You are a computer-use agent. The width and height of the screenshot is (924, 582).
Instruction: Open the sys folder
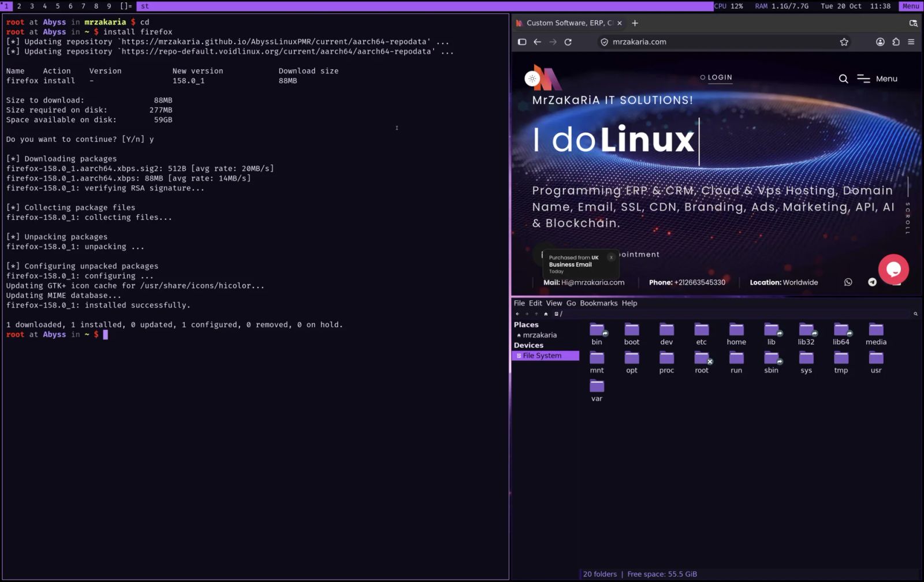point(806,362)
